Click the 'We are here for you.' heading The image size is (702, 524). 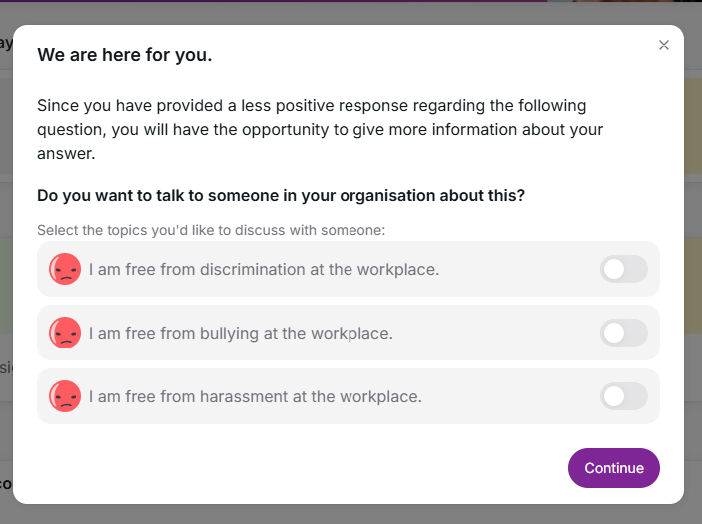click(124, 55)
